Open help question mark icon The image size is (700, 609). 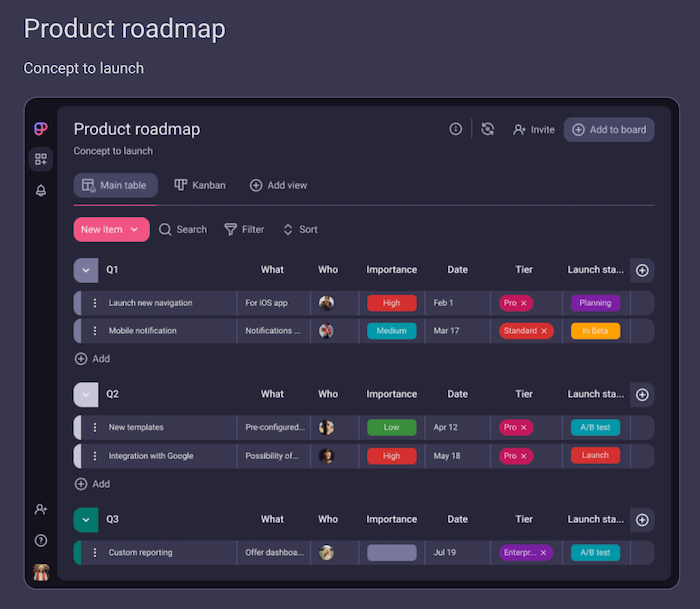click(41, 540)
